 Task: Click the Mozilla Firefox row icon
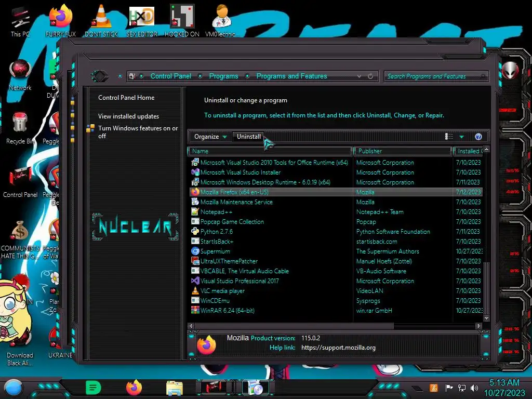(195, 192)
